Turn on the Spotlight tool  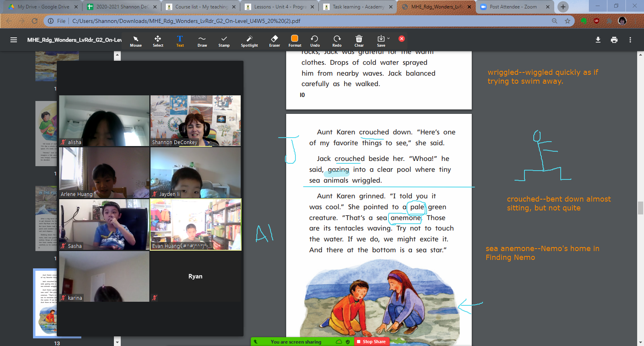pyautogui.click(x=250, y=41)
